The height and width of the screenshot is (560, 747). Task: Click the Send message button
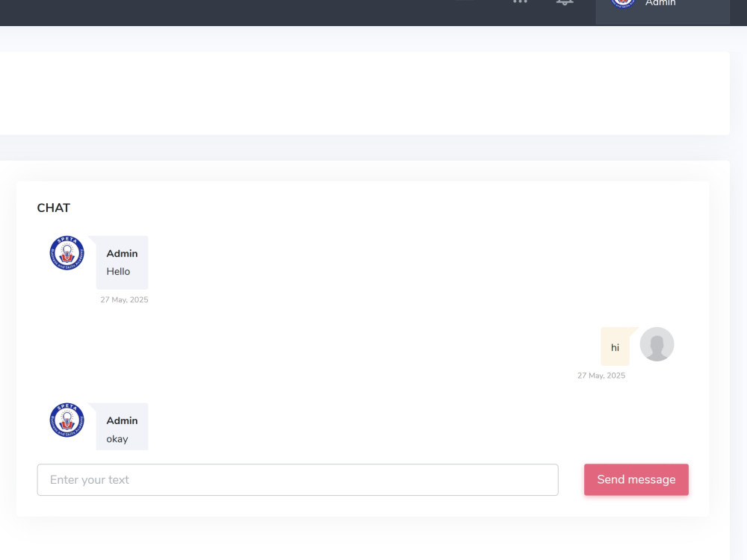pos(636,479)
